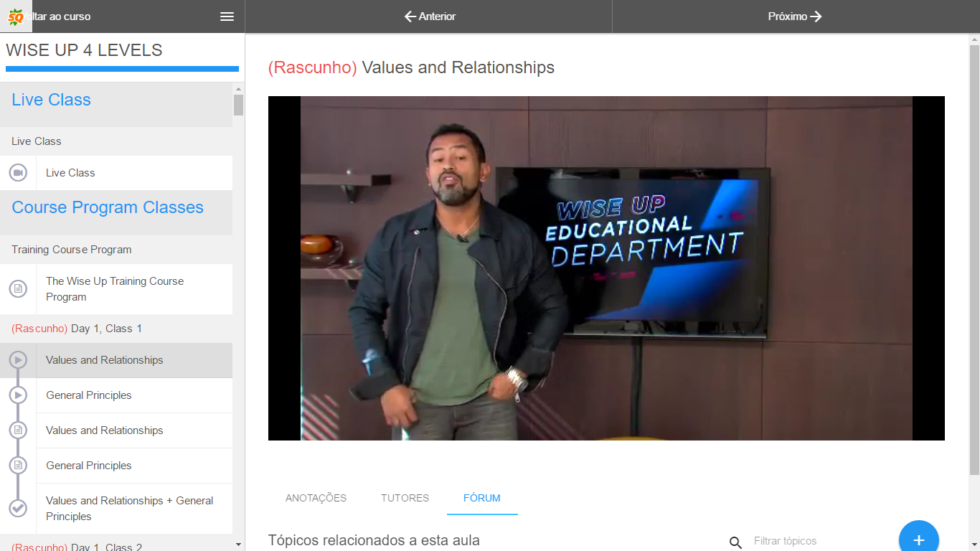This screenshot has width=980, height=551.
Task: Click document icon beside second Values and Relationships
Action: coord(18,430)
